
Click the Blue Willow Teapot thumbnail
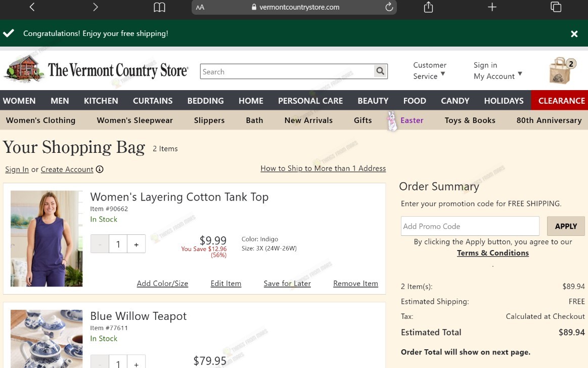click(x=47, y=339)
